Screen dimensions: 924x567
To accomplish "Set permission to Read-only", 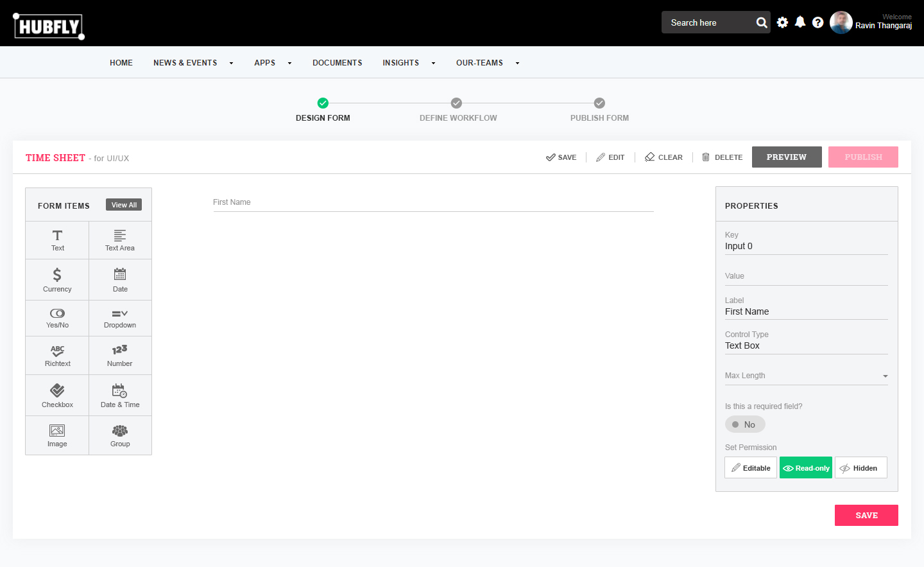I will coord(806,467).
